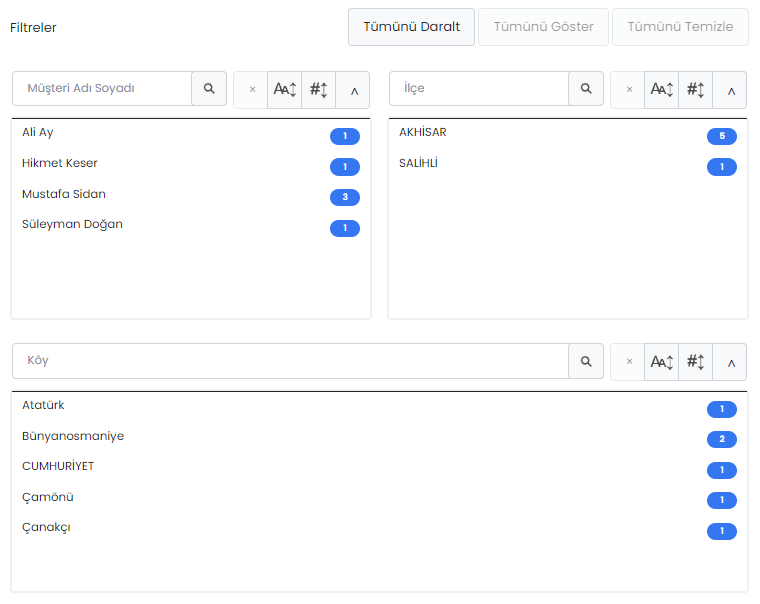Image resolution: width=760 pixels, height=604 pixels.
Task: Click the search icon beside Köy field
Action: 586,362
